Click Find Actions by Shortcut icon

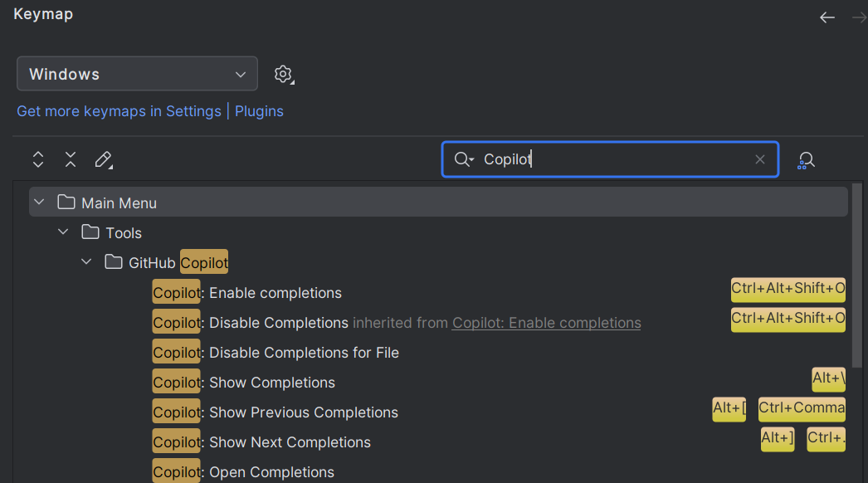tap(805, 160)
